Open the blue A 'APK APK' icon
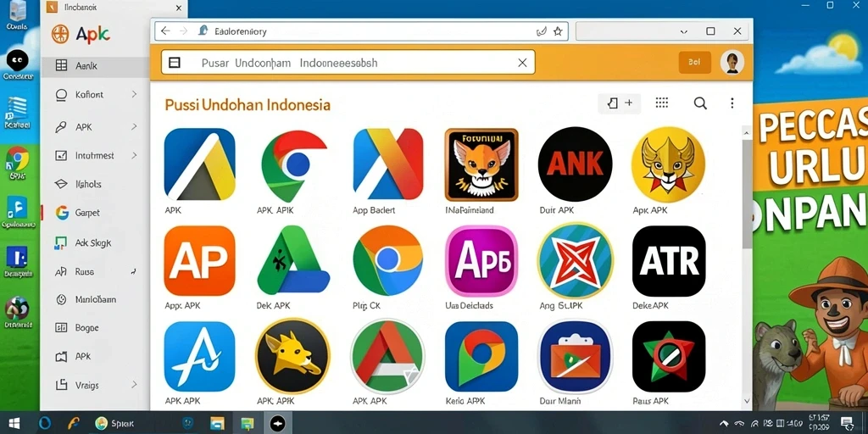Screen dimensions: 868x434 point(199,357)
